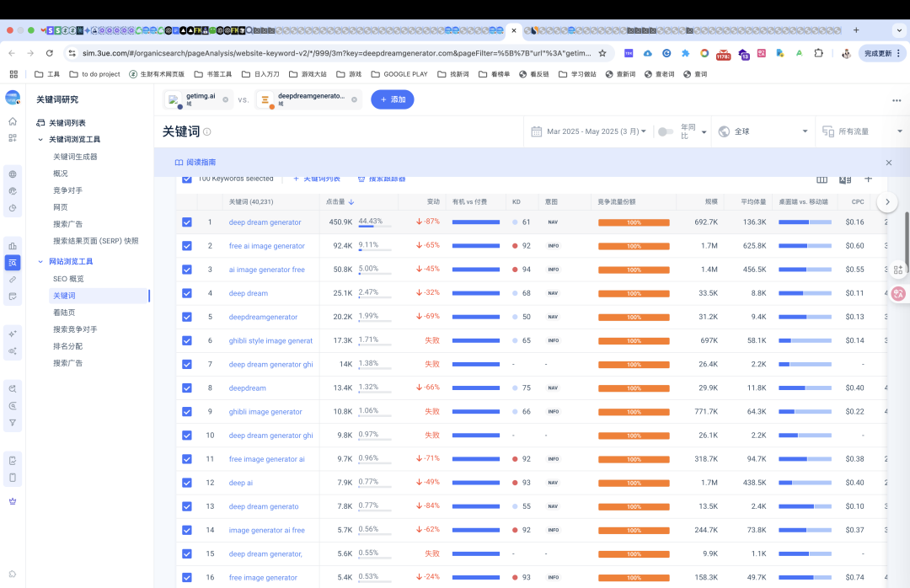Open the 排名分配 menu item

pyautogui.click(x=68, y=346)
